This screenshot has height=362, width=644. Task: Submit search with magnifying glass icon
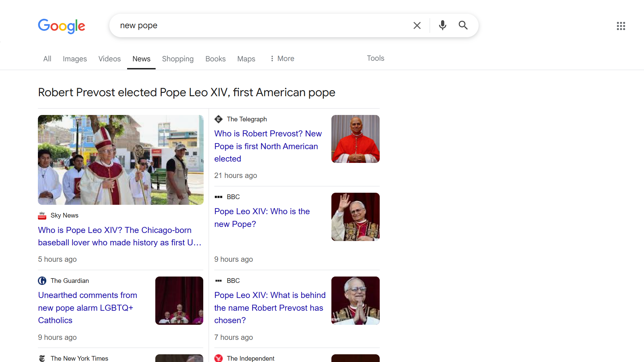(463, 25)
